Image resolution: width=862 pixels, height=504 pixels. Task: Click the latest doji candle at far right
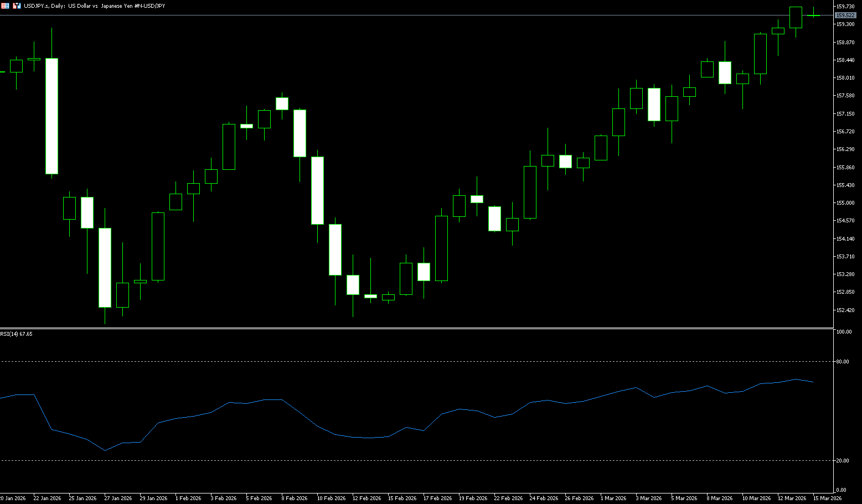pyautogui.click(x=813, y=15)
